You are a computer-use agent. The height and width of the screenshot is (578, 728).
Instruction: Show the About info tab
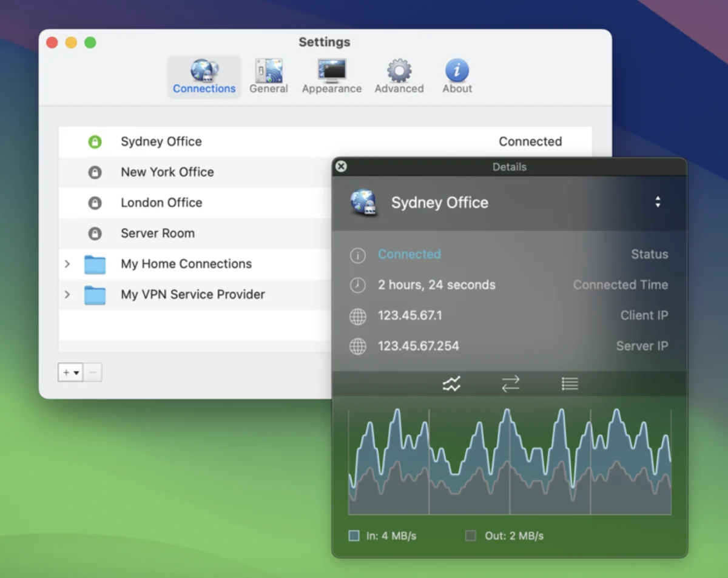[457, 77]
